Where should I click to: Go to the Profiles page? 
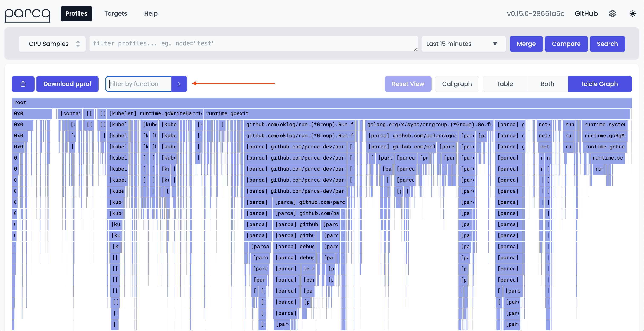[76, 13]
